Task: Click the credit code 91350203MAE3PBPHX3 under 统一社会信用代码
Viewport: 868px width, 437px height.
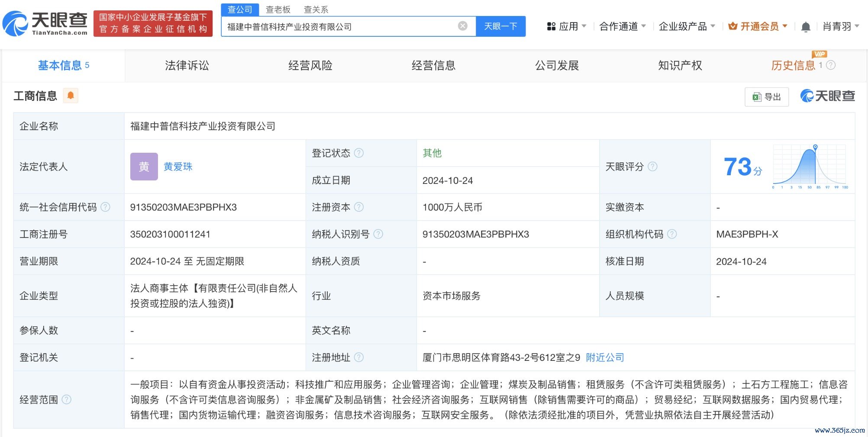Action: coord(183,207)
